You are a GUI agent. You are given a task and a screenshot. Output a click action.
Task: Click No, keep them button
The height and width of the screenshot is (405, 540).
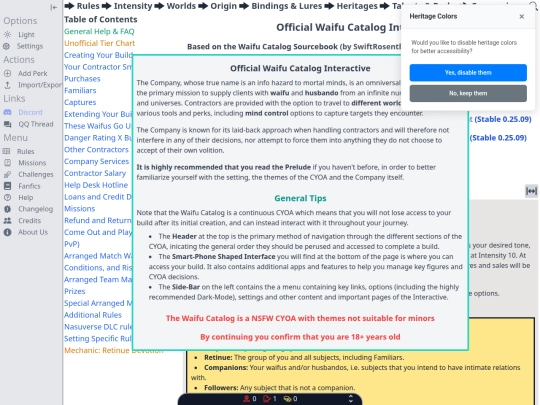click(x=468, y=93)
